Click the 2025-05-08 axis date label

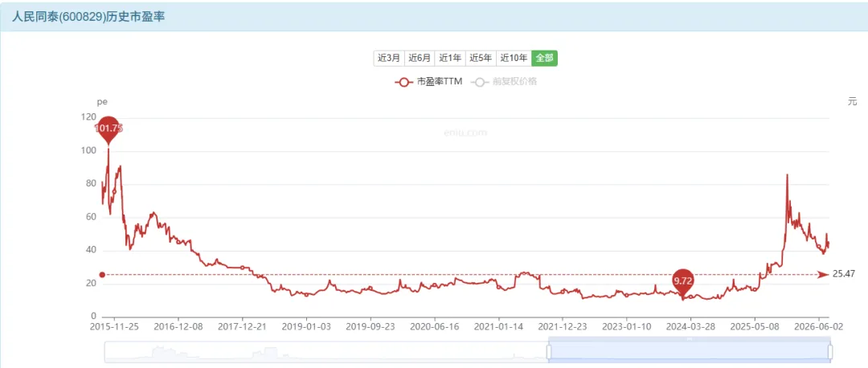[755, 326]
